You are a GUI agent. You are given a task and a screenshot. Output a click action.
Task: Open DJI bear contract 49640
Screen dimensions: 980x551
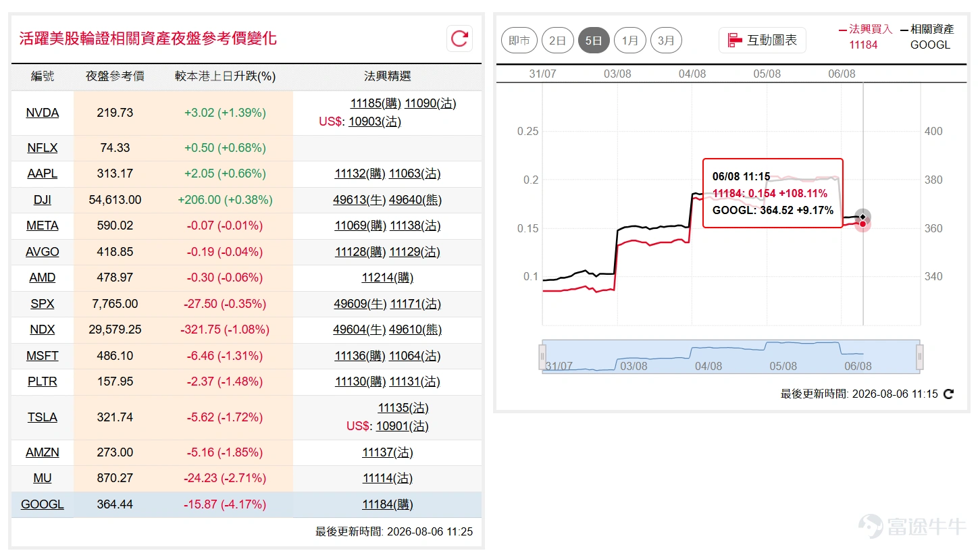415,200
